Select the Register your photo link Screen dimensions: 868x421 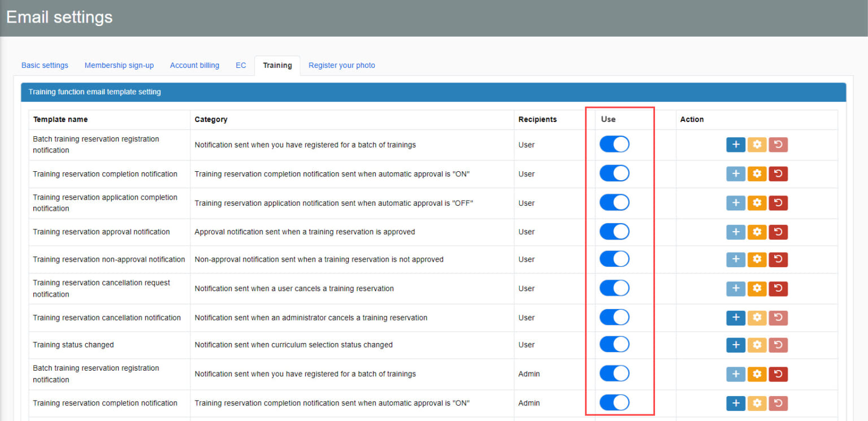341,65
